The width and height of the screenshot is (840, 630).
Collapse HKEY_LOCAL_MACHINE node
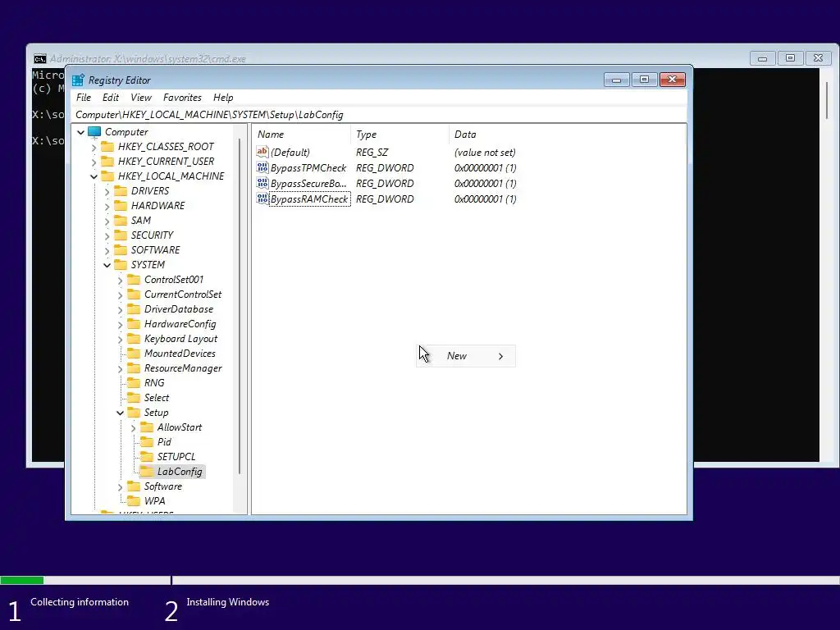tap(94, 176)
